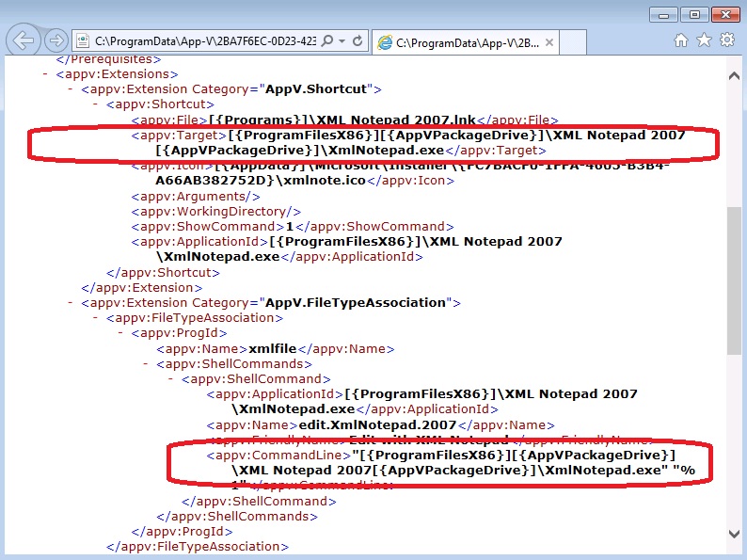Click the edit.XmlNotepad.2007 name value
The width and height of the screenshot is (747, 560).
pyautogui.click(x=377, y=425)
